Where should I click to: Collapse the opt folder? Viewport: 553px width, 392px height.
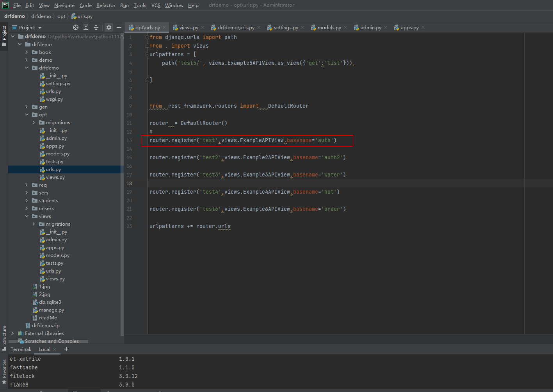click(27, 115)
